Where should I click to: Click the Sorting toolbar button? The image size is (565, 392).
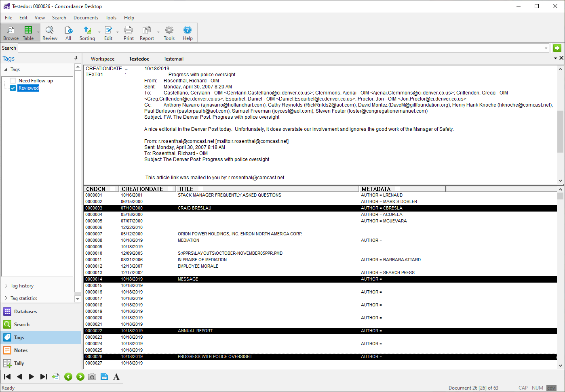87,33
